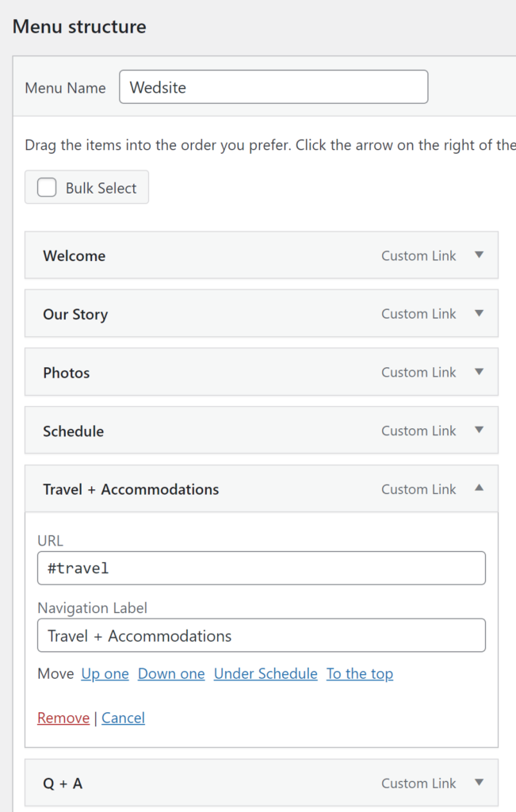Nest item with Under Schedule link

(x=266, y=674)
